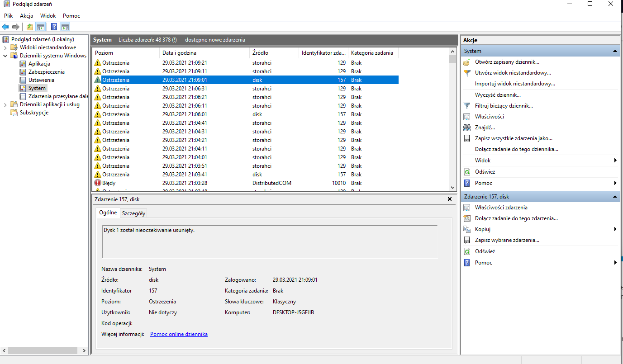
Task: Click the Up one level folder icon
Action: [x=30, y=27]
